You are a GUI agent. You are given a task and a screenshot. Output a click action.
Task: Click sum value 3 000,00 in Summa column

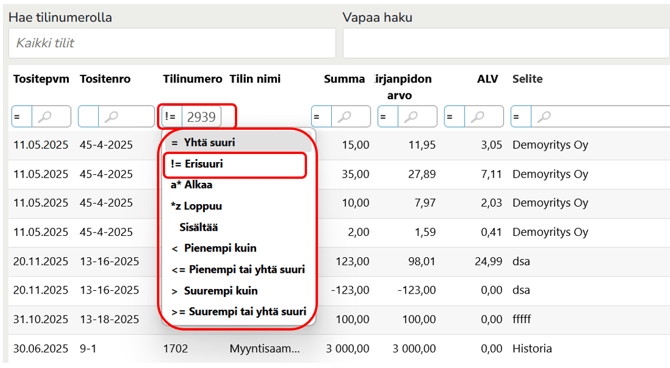(347, 349)
